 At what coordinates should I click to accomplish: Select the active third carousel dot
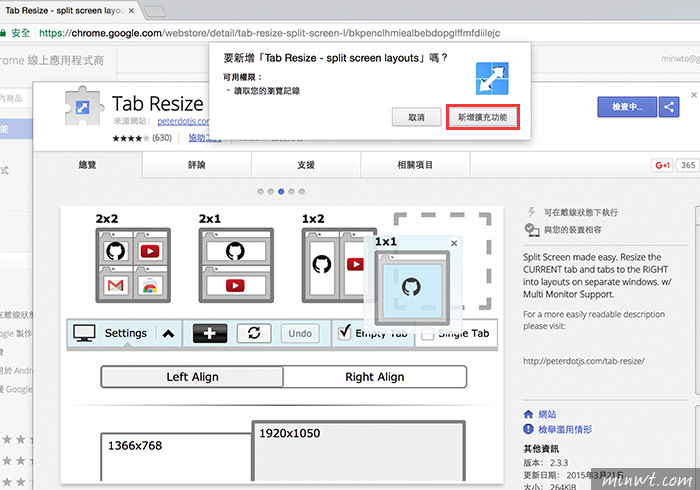(x=281, y=191)
